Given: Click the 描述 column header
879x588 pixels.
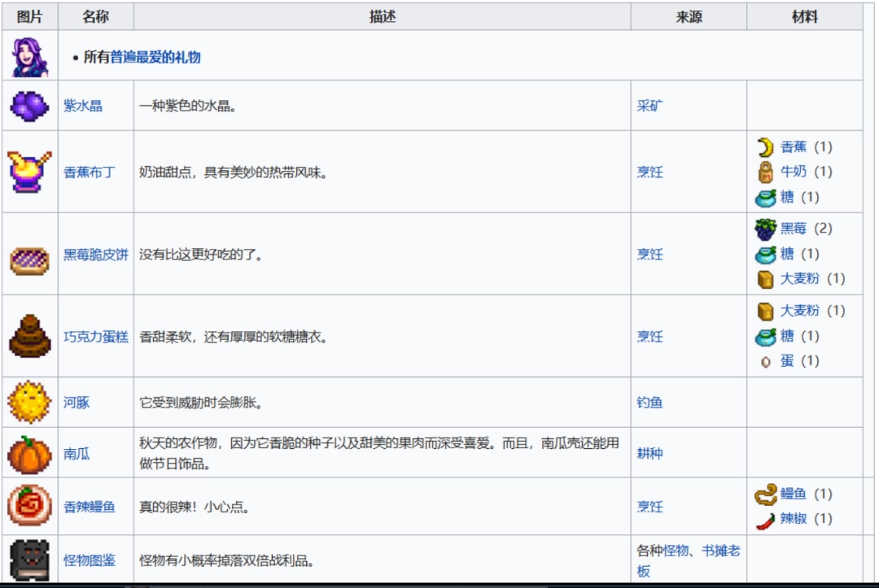Looking at the screenshot, I should tap(383, 17).
